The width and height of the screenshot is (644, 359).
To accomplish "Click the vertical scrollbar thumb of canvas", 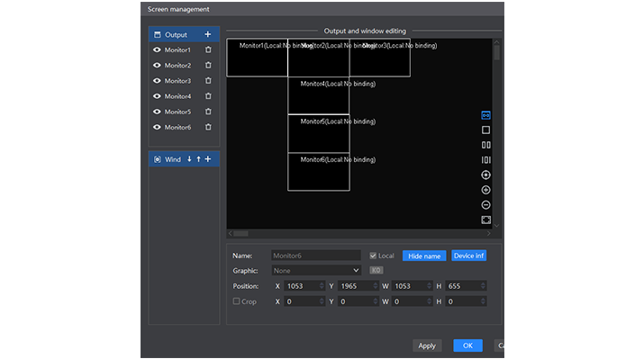I will pos(497,52).
